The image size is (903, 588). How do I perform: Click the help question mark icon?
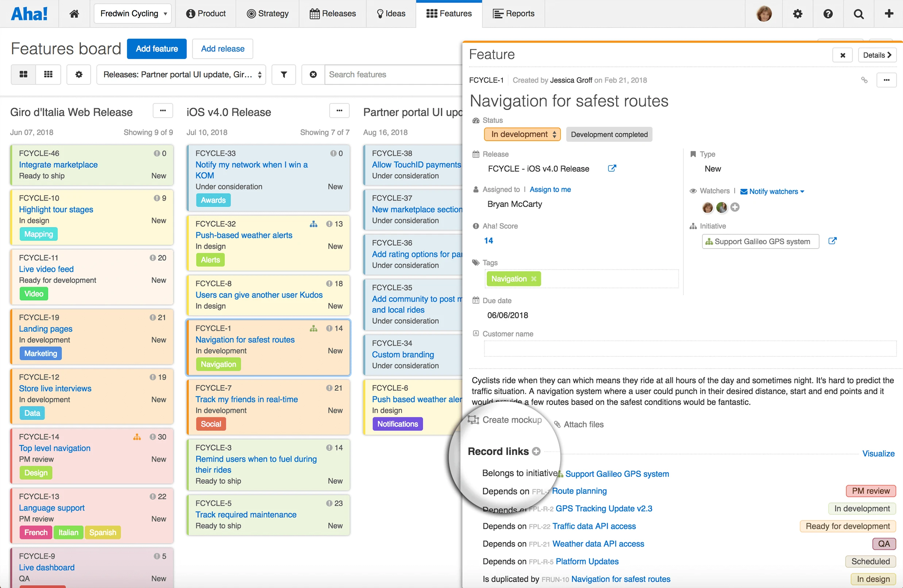828,13
